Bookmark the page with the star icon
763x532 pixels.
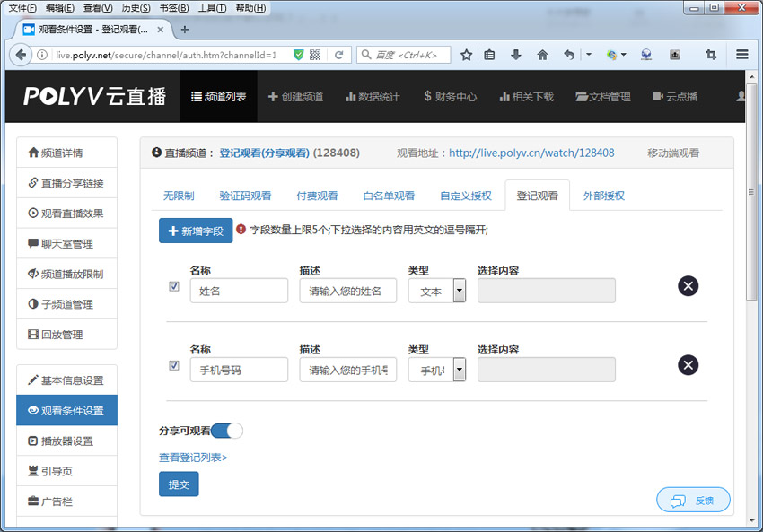466,55
